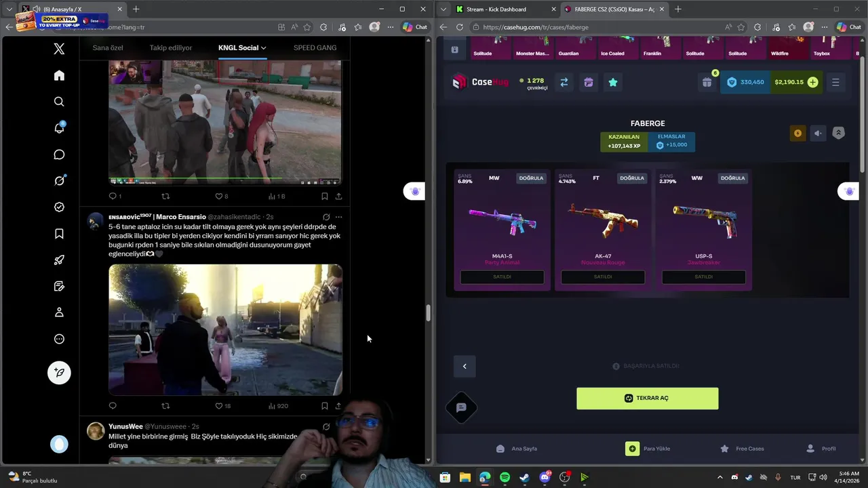Open X home from sidebar
The width and height of the screenshot is (868, 488).
(x=59, y=75)
